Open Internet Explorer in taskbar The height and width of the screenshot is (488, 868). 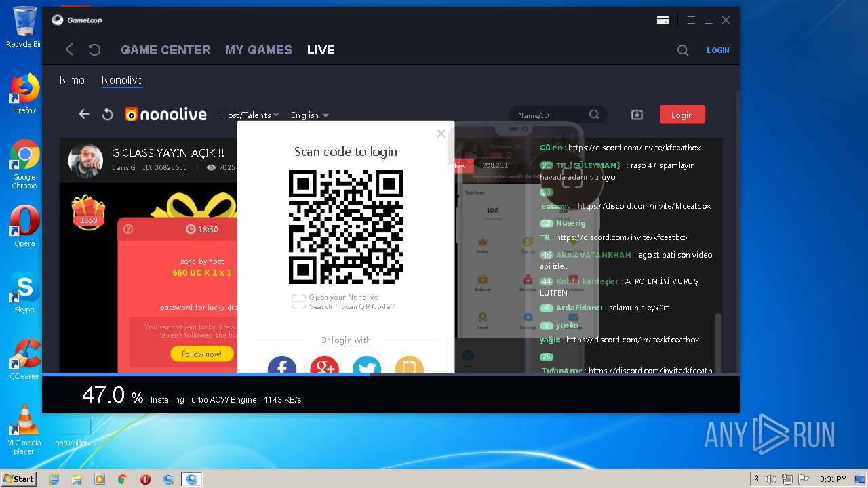[54, 479]
